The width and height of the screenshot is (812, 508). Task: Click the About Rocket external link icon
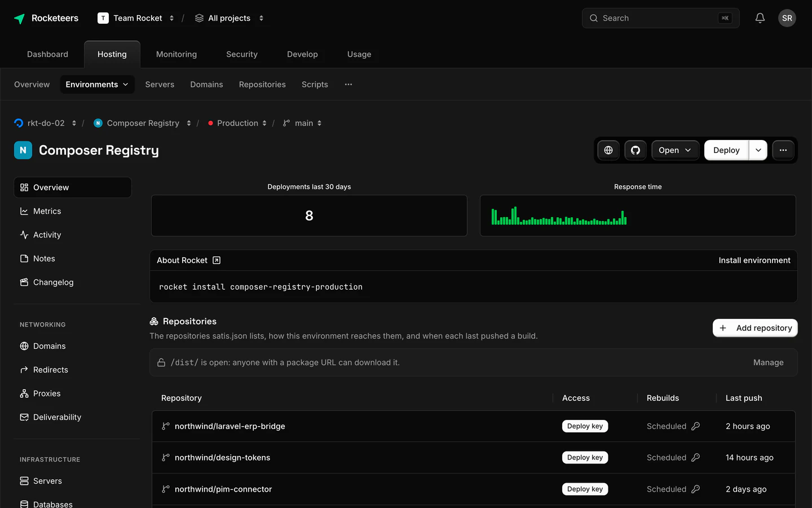(217, 260)
